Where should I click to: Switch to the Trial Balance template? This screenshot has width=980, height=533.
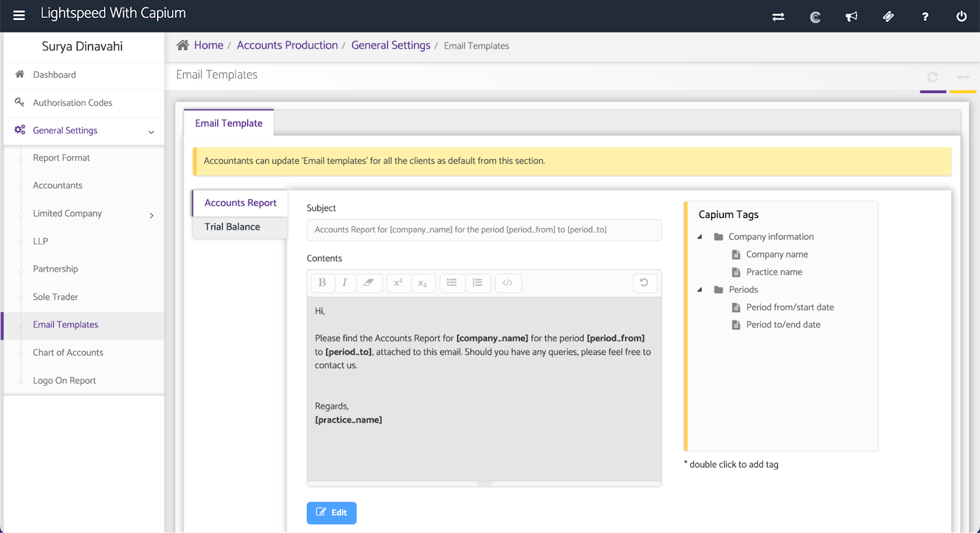240,227
